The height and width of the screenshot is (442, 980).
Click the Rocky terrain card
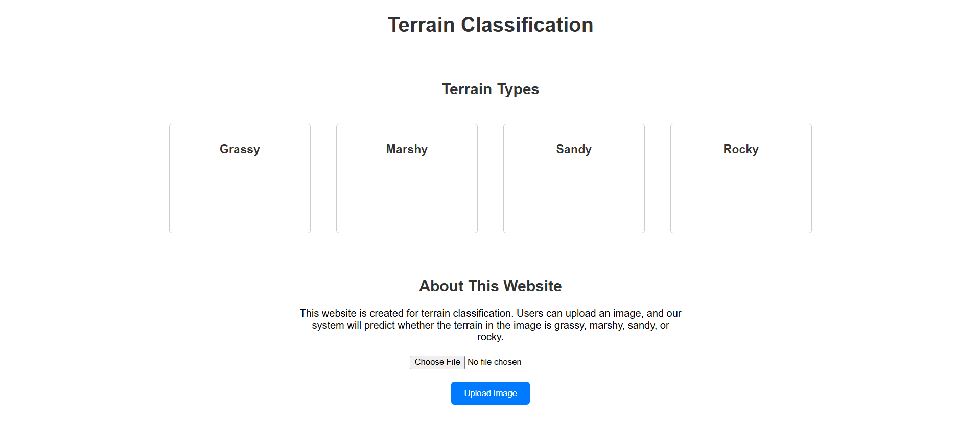[x=740, y=178]
